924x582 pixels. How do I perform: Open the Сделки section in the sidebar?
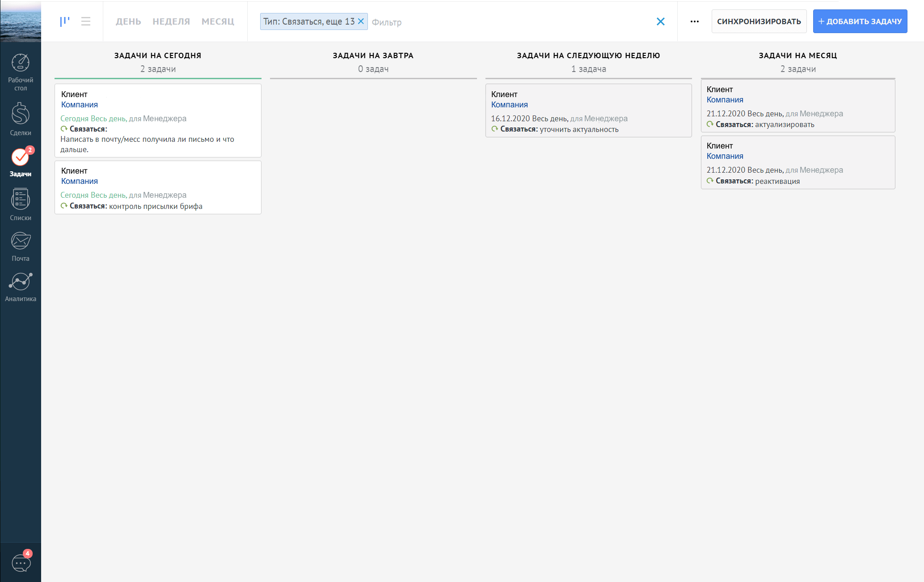coord(21,114)
